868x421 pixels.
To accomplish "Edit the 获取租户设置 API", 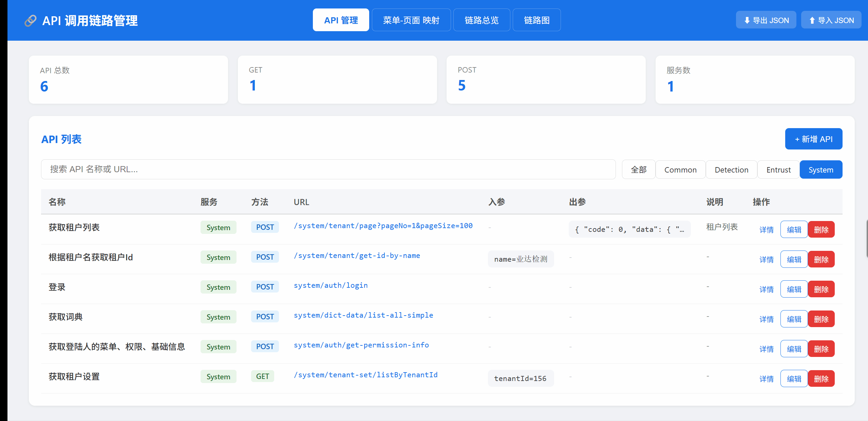I will pos(794,379).
